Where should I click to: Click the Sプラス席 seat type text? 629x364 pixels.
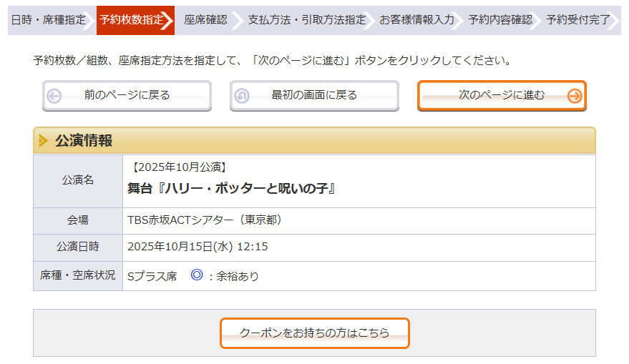152,276
